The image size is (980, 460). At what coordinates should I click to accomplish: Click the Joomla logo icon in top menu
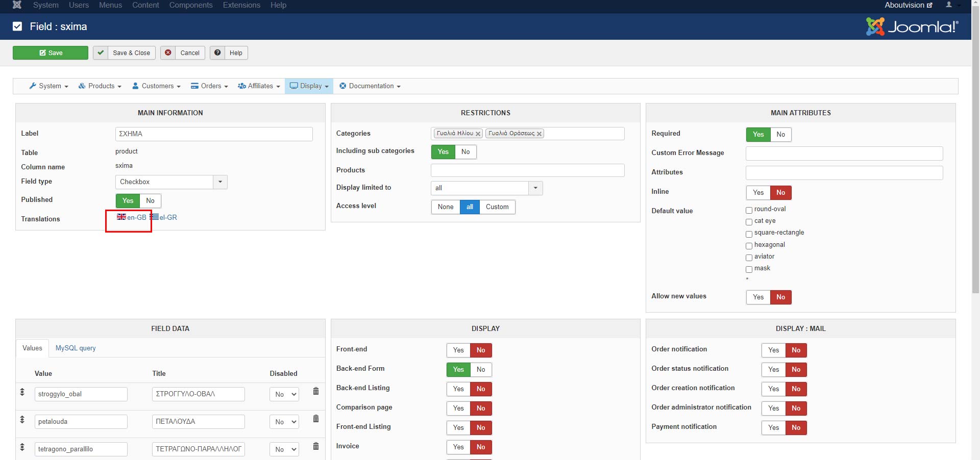17,5
